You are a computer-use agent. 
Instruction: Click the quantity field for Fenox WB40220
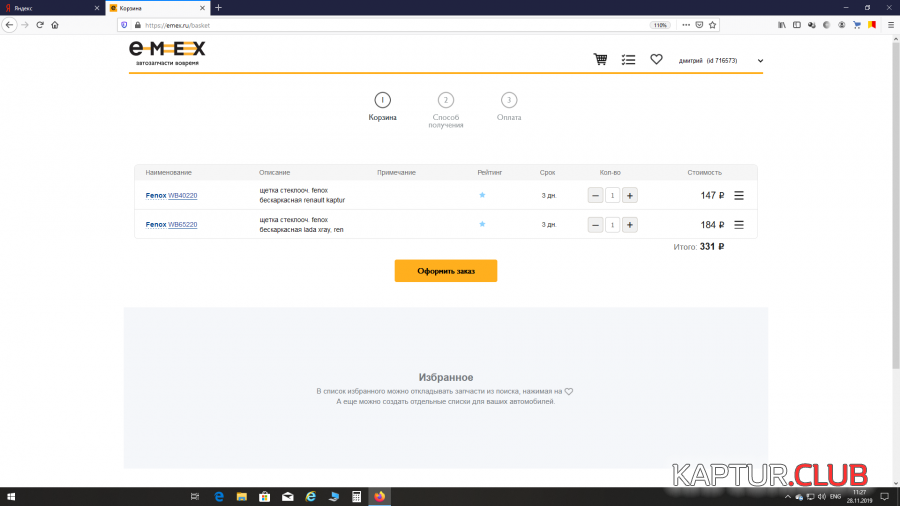(x=612, y=196)
